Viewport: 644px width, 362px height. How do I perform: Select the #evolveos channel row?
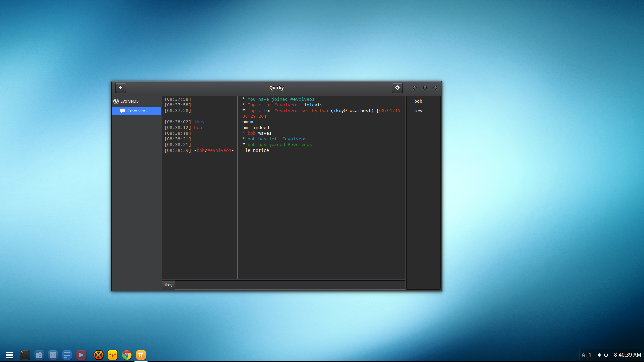point(136,111)
